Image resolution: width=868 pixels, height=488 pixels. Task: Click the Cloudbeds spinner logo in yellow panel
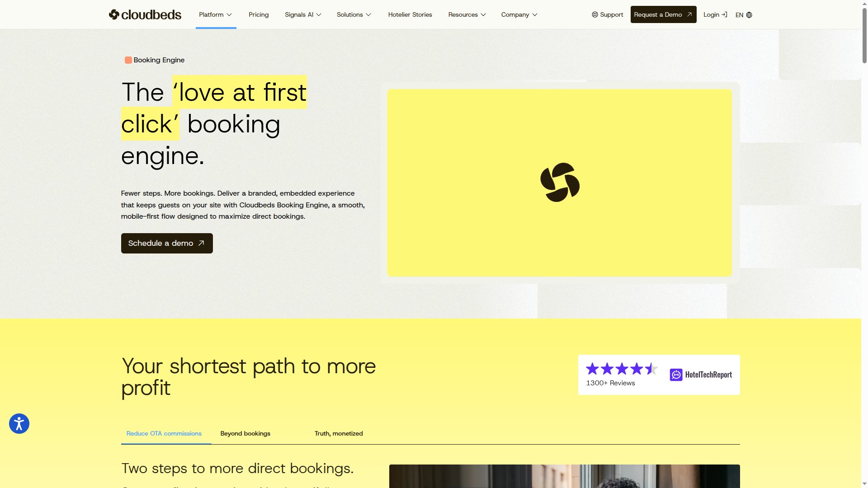(x=559, y=183)
